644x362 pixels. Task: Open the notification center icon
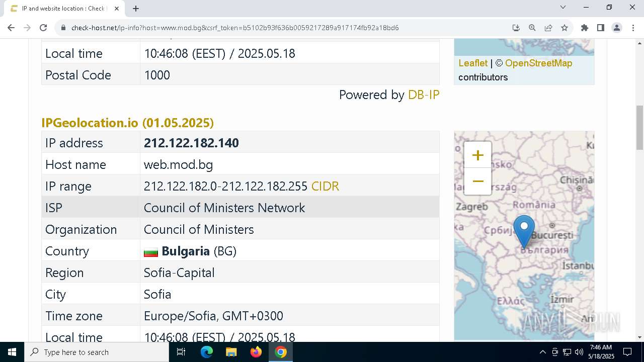(x=627, y=352)
